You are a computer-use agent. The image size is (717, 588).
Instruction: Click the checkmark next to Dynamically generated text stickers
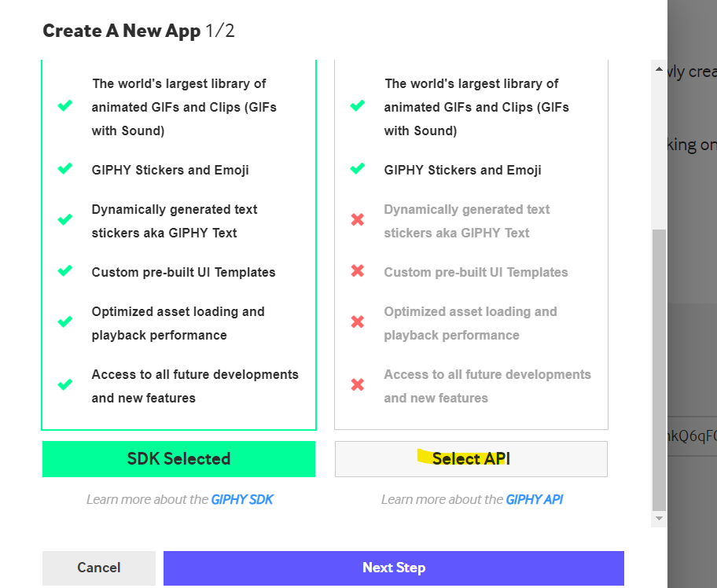[x=65, y=219]
